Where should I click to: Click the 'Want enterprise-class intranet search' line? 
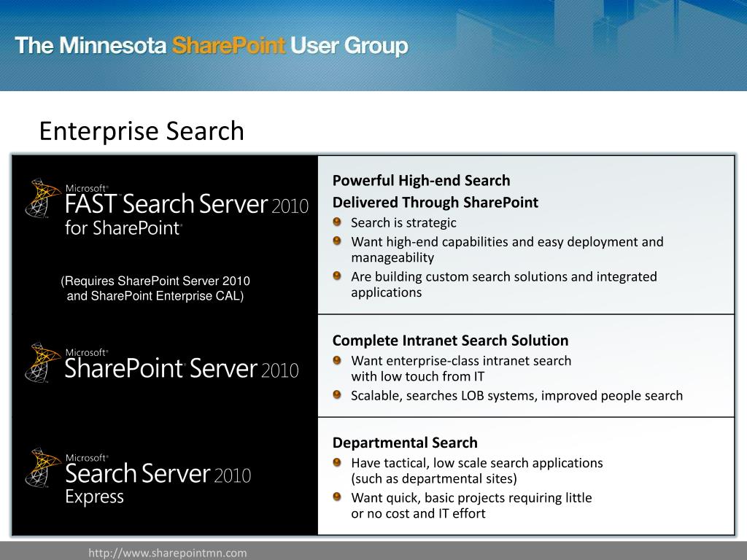click(461, 361)
